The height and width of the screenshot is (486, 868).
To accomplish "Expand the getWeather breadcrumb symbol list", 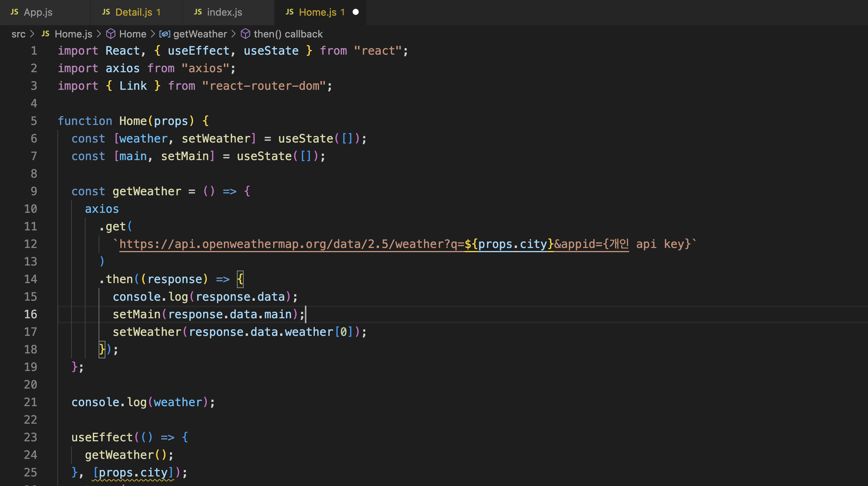I will 200,34.
